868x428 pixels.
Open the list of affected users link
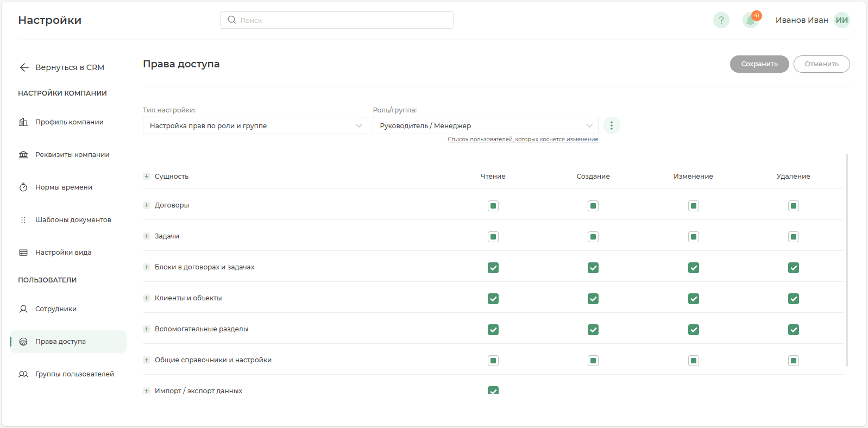[523, 140]
